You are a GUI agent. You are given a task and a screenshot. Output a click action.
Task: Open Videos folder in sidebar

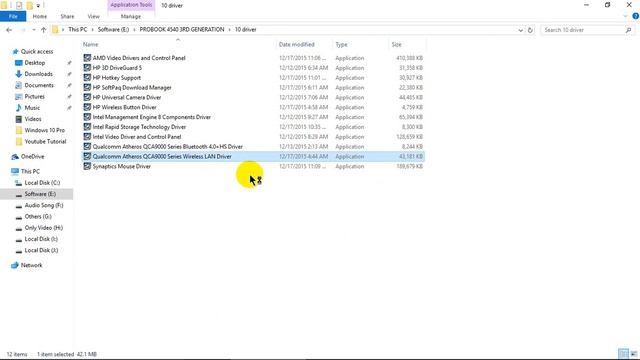tap(33, 119)
